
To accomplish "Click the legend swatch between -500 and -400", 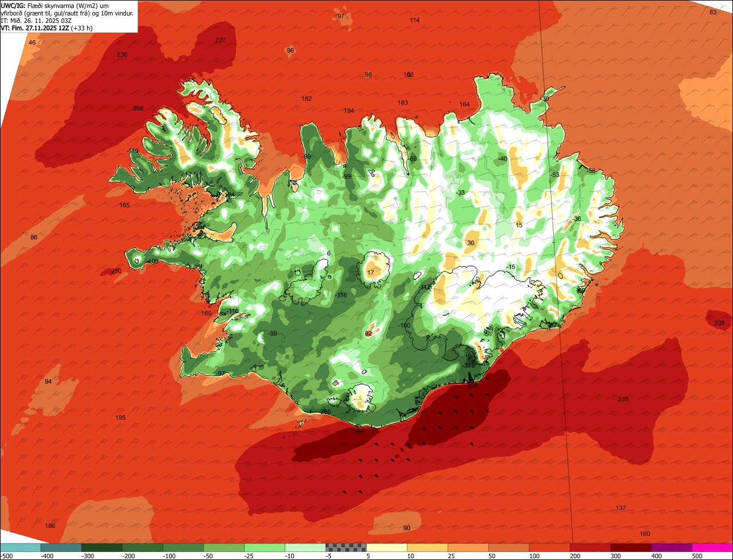I will click(21, 547).
